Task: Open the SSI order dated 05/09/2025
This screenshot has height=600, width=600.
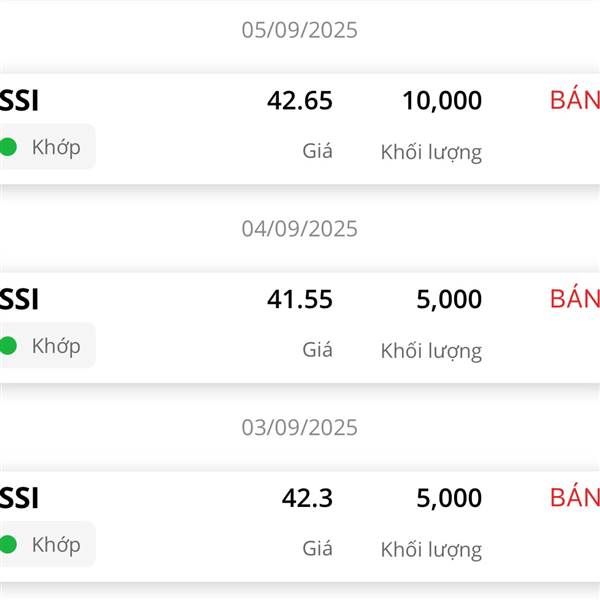Action: click(300, 129)
